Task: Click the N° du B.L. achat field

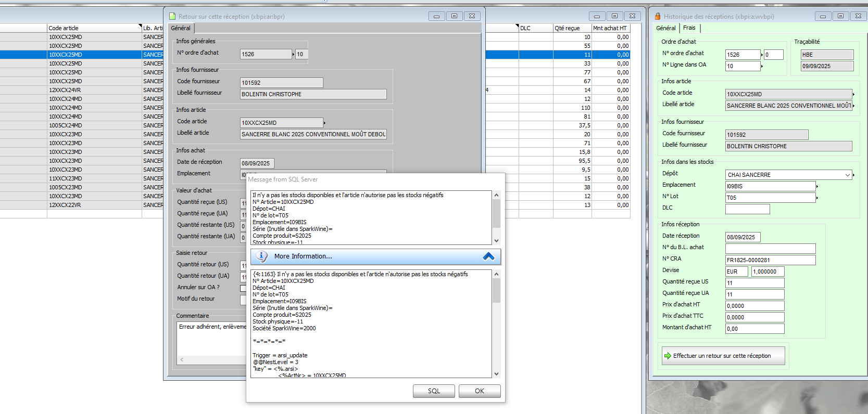Action: [x=770, y=249]
